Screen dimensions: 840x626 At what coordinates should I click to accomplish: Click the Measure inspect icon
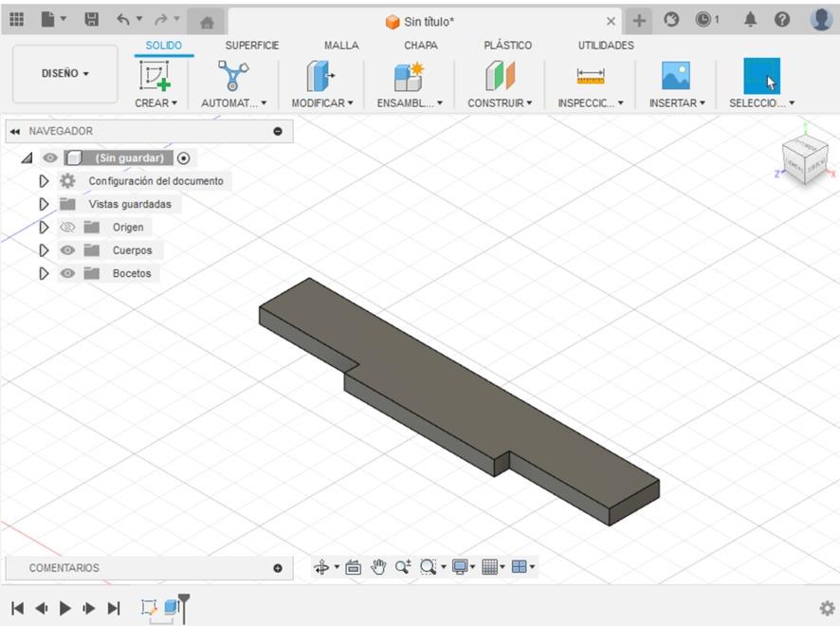(x=591, y=76)
